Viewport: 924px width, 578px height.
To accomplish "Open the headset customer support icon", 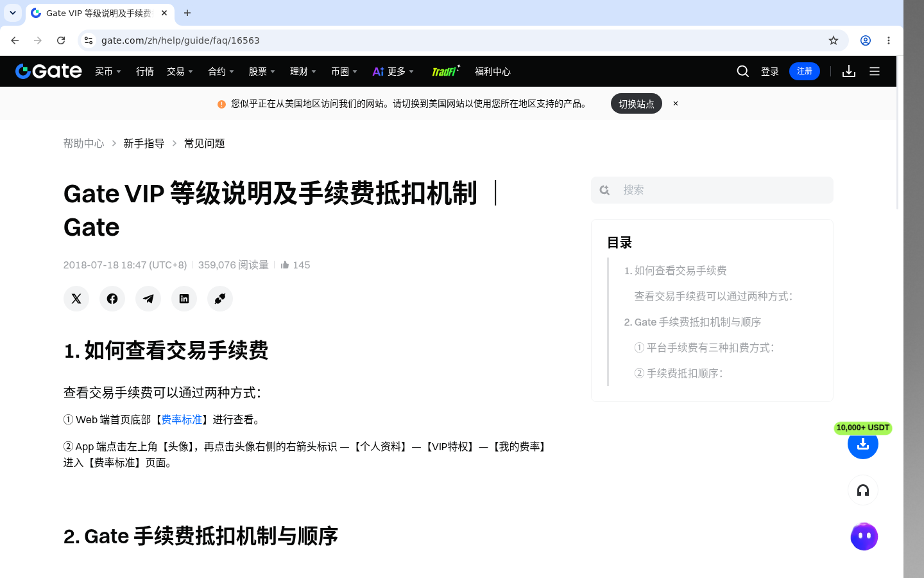I will tap(863, 491).
